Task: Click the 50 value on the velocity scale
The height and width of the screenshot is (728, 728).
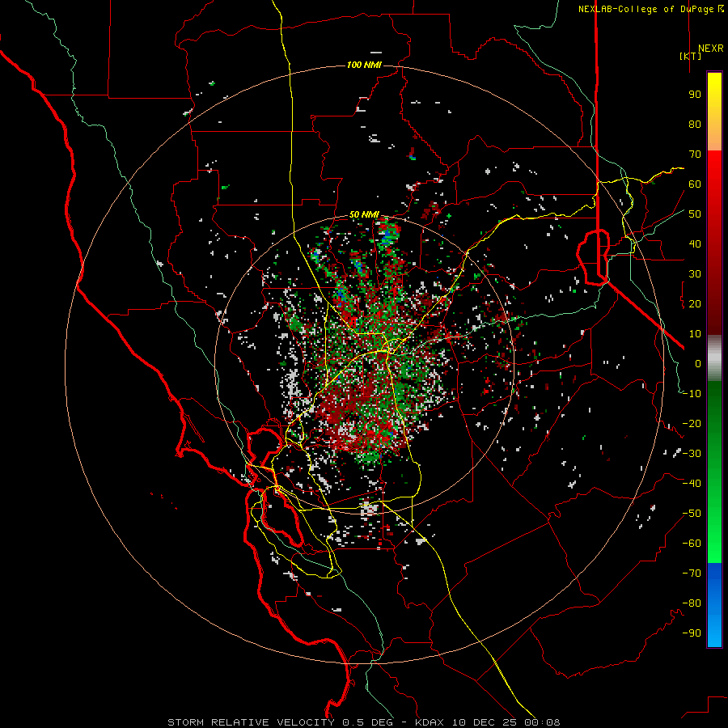Action: point(695,214)
